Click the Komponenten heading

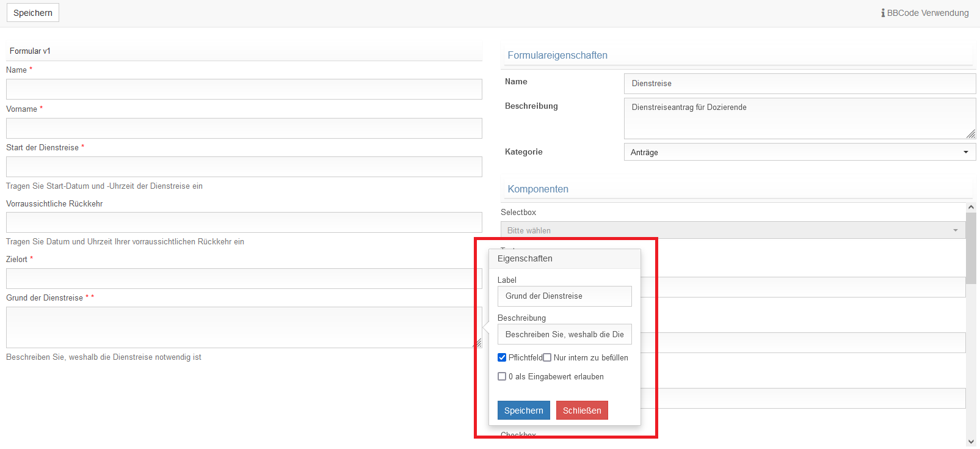coord(538,189)
